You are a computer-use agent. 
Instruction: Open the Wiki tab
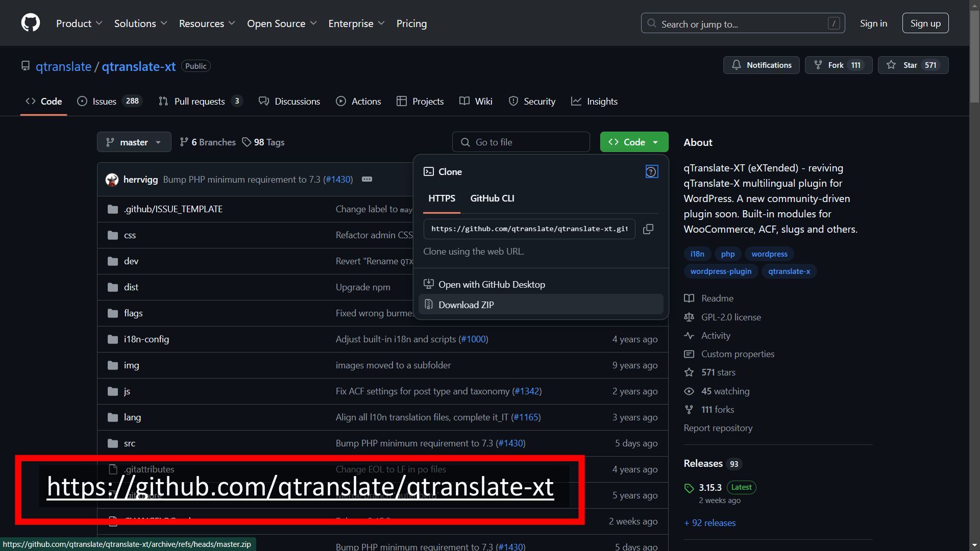pyautogui.click(x=476, y=102)
